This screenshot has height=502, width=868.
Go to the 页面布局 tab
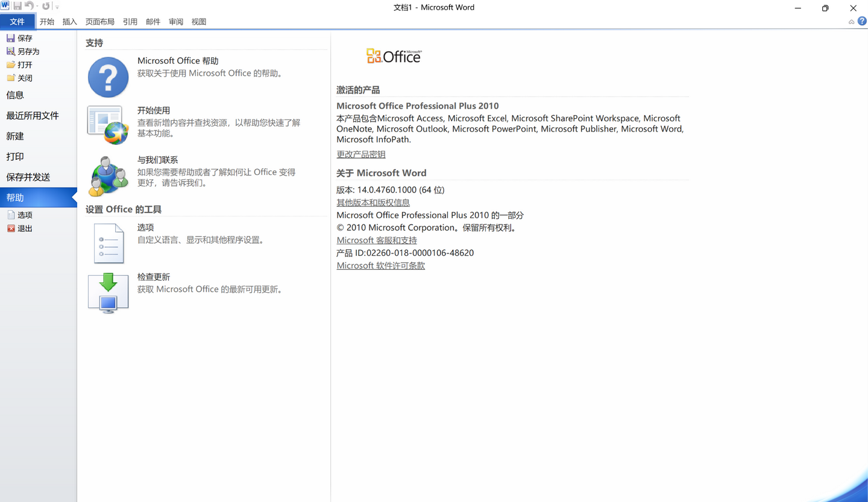tap(100, 22)
